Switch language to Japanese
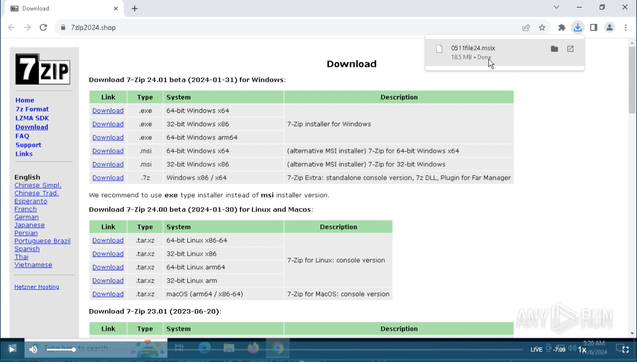This screenshot has width=637, height=362. [29, 225]
